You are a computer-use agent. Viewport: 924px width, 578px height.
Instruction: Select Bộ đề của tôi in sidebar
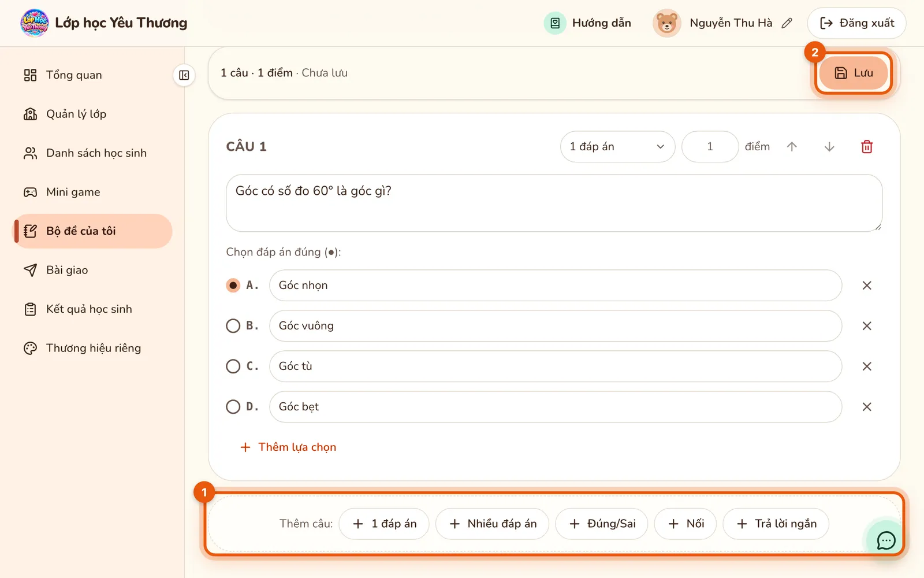coord(92,231)
